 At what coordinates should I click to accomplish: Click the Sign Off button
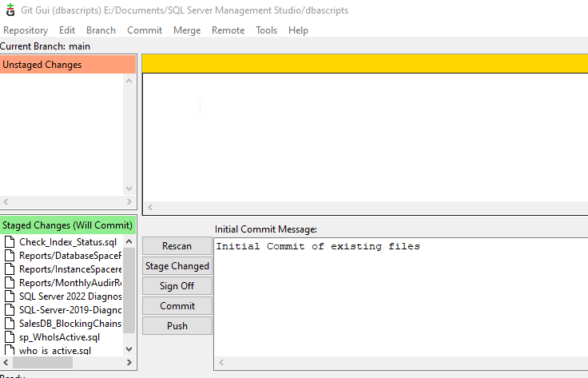[177, 286]
